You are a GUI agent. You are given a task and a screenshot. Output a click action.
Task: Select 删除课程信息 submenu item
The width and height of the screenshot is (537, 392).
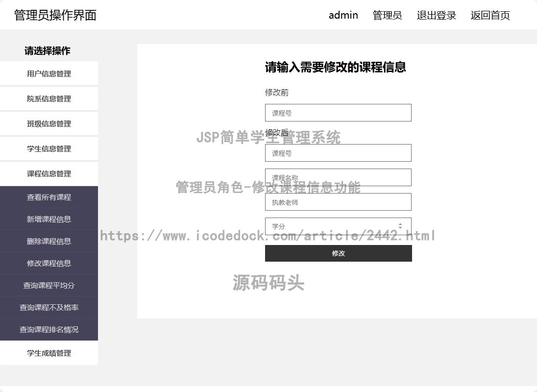tap(49, 242)
